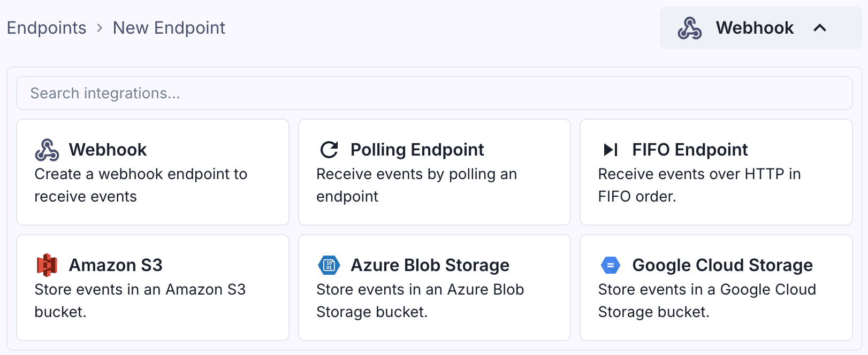The width and height of the screenshot is (868, 355).
Task: Pick the Azure Blob Storage integration
Action: (x=433, y=288)
